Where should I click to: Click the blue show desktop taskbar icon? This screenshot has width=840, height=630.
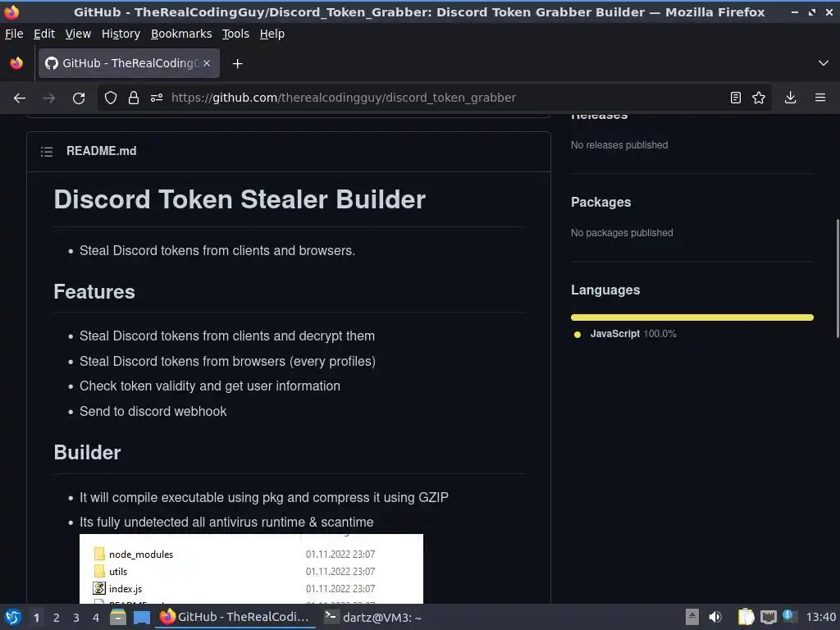(141, 617)
